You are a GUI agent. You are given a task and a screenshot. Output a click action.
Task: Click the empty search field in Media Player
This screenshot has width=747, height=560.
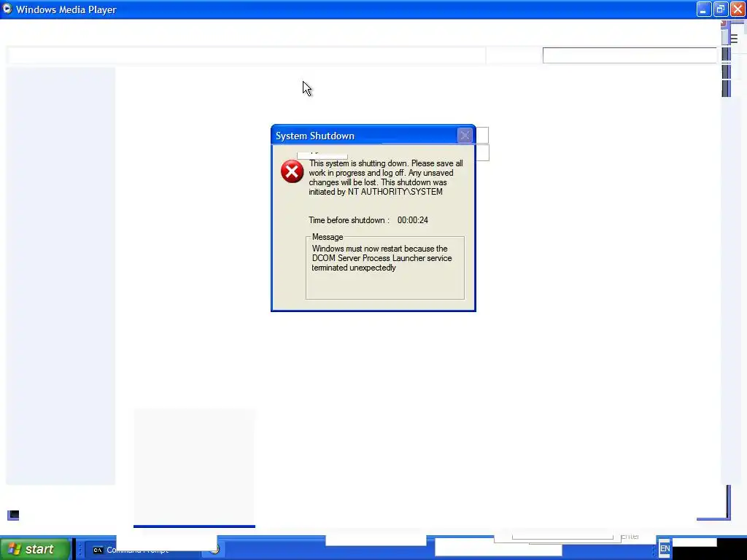pos(630,55)
